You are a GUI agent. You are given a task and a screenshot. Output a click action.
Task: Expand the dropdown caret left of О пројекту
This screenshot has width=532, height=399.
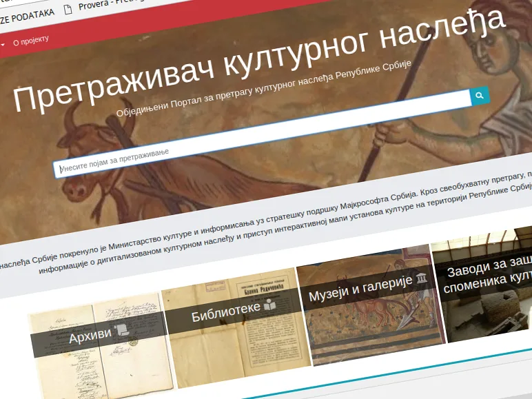coord(3,44)
